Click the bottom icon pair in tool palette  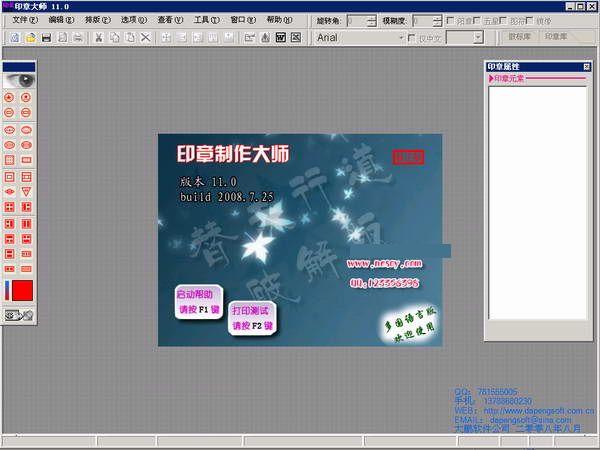coord(19,315)
